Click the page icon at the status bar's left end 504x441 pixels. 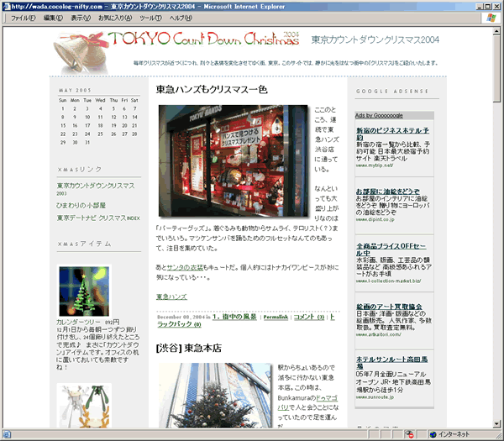(x=7, y=434)
